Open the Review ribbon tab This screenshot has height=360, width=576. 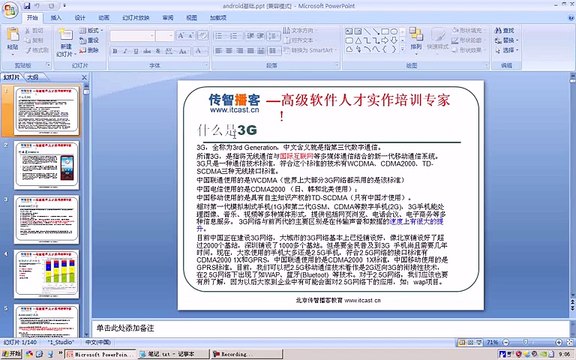pos(168,18)
